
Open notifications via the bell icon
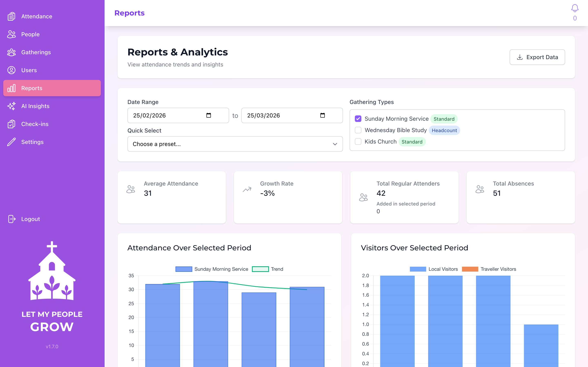pos(575,8)
